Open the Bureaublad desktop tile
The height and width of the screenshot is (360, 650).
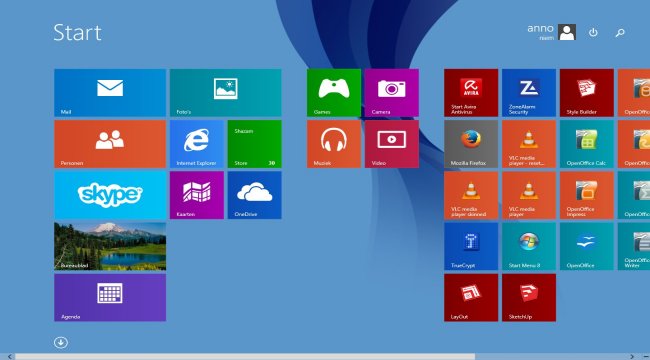[110, 246]
